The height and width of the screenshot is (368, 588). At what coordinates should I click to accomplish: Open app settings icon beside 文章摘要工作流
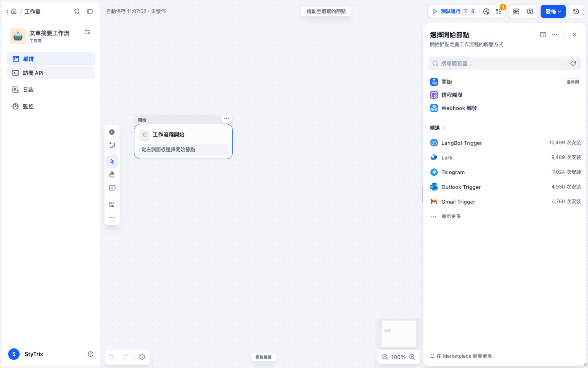click(x=87, y=32)
